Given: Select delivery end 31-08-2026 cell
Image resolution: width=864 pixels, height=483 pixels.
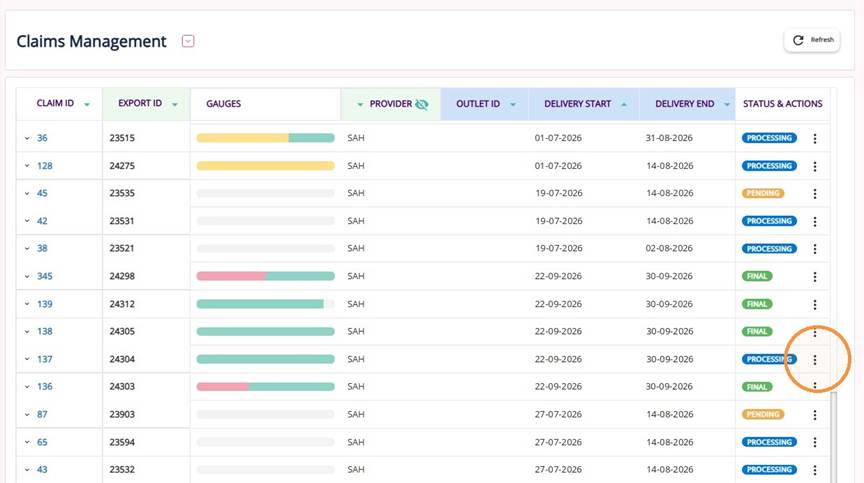Looking at the screenshot, I should (x=669, y=138).
